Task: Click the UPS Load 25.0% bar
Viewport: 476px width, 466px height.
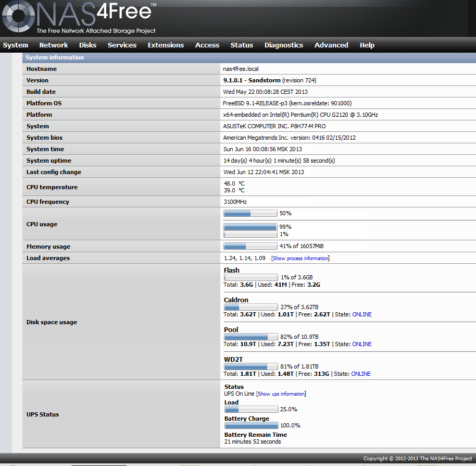Action: [252, 409]
